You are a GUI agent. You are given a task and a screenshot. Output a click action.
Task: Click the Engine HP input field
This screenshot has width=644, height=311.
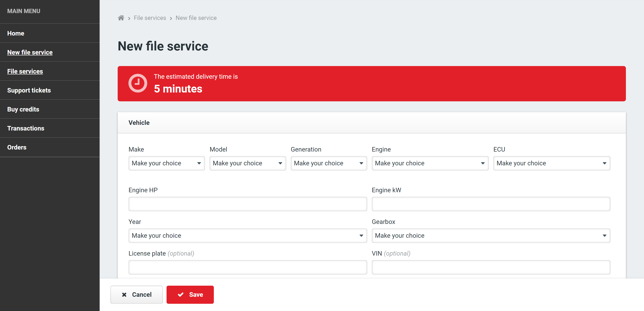click(x=248, y=204)
